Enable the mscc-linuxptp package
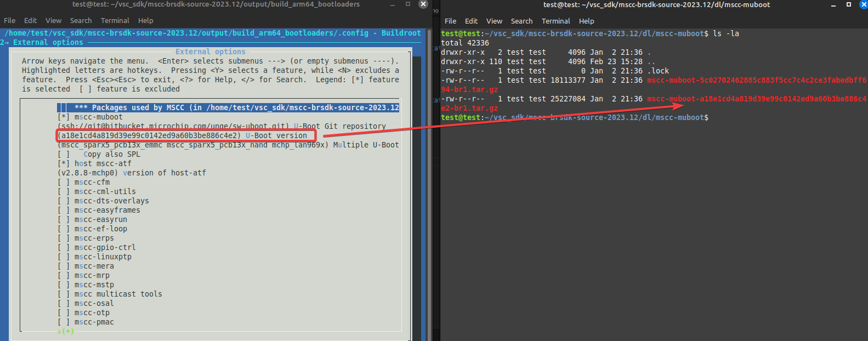868x341 pixels. (64, 257)
